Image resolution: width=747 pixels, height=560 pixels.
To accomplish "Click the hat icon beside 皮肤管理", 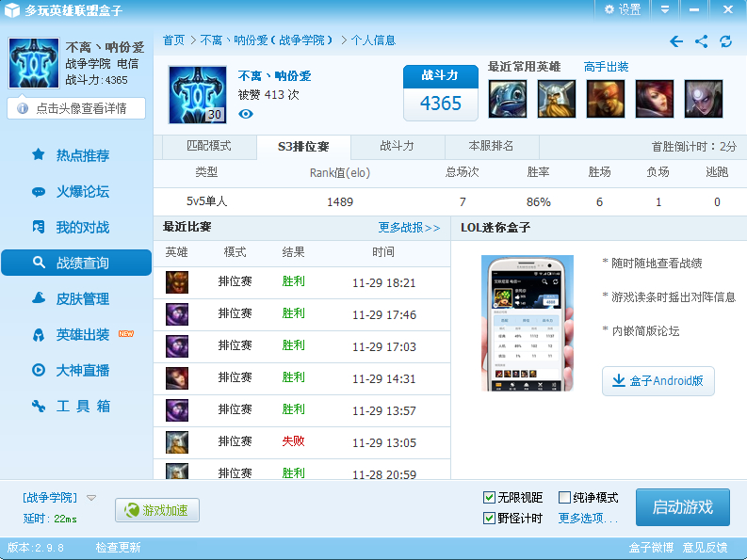I will (39, 298).
